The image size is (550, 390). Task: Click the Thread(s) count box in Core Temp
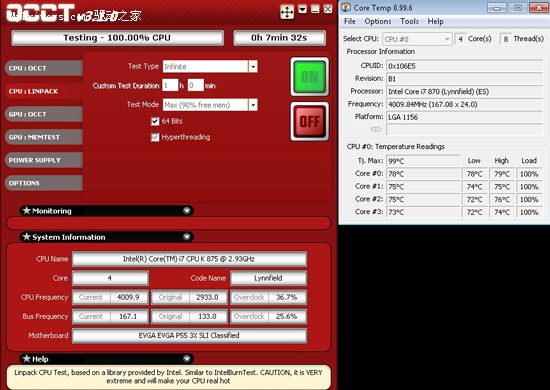(505, 39)
